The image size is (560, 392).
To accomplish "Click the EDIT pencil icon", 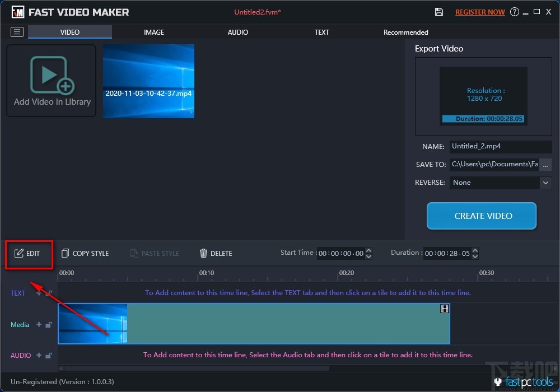I will (x=19, y=253).
